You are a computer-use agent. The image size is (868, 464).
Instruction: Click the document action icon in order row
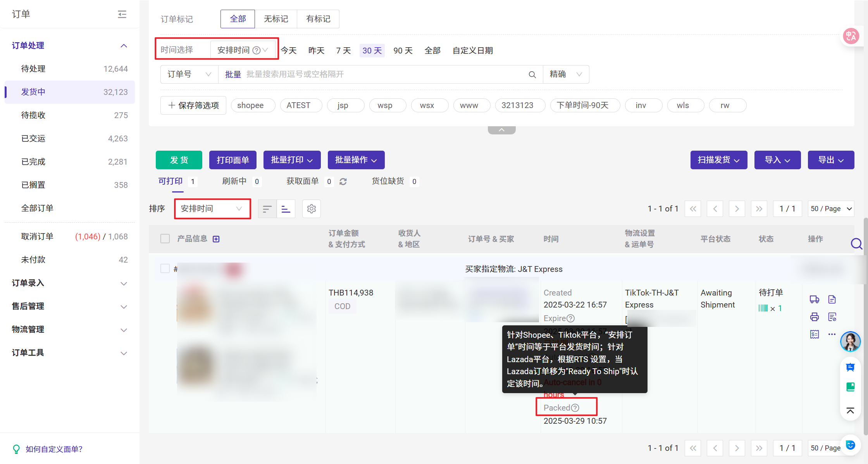click(x=832, y=299)
